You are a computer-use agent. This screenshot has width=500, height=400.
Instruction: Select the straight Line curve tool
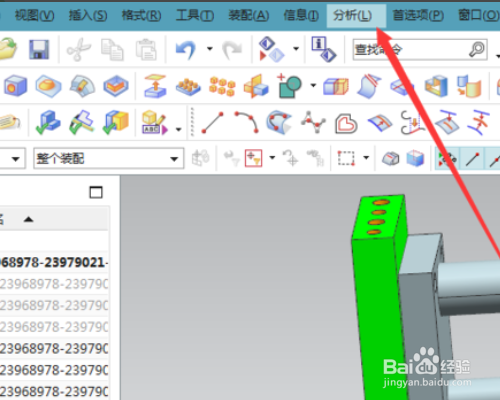(x=212, y=123)
